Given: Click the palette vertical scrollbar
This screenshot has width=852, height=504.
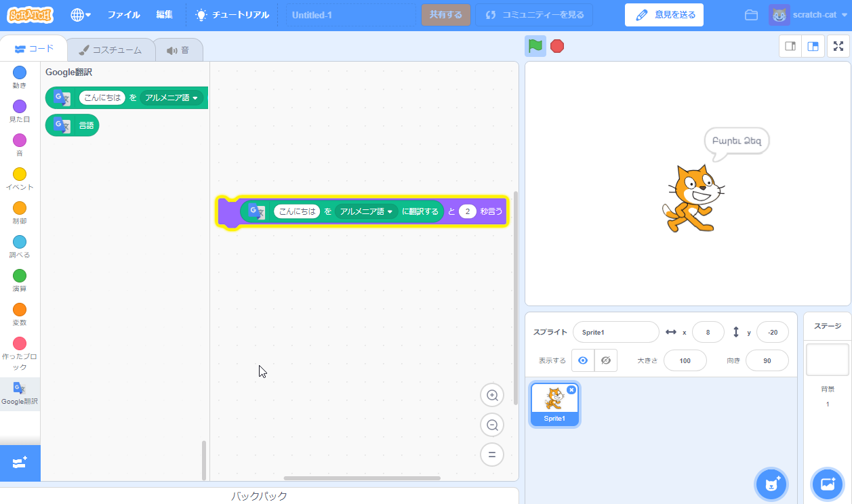Looking at the screenshot, I should click(x=204, y=459).
